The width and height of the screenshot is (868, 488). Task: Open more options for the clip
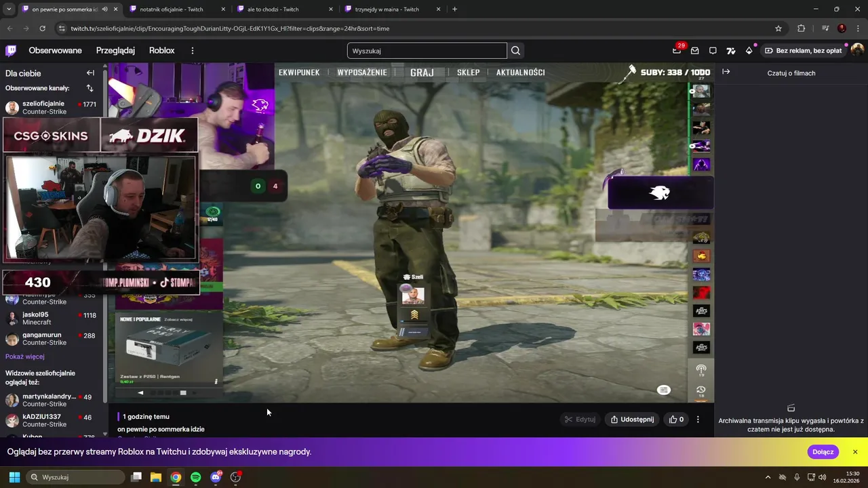click(698, 420)
